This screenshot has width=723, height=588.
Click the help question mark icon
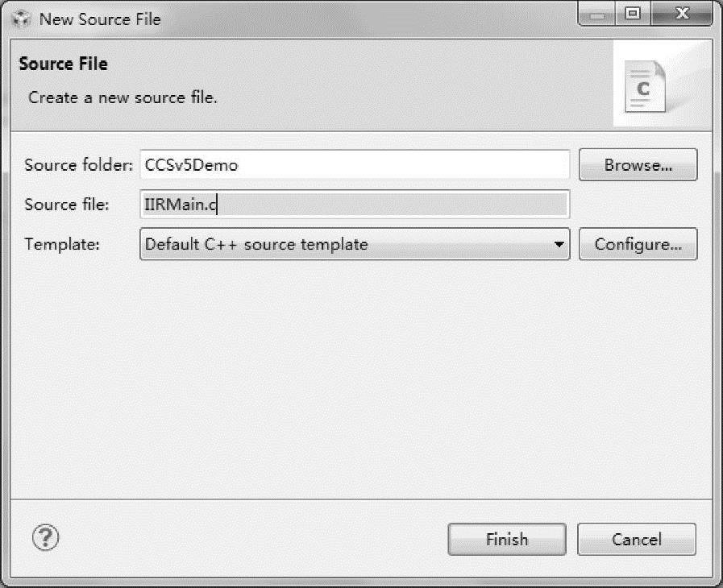pos(46,537)
